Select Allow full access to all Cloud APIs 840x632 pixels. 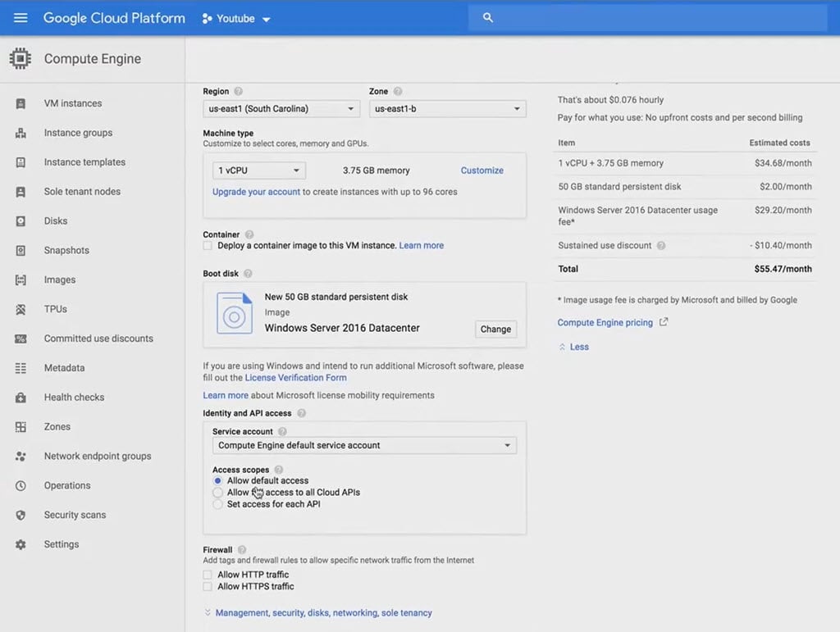217,493
